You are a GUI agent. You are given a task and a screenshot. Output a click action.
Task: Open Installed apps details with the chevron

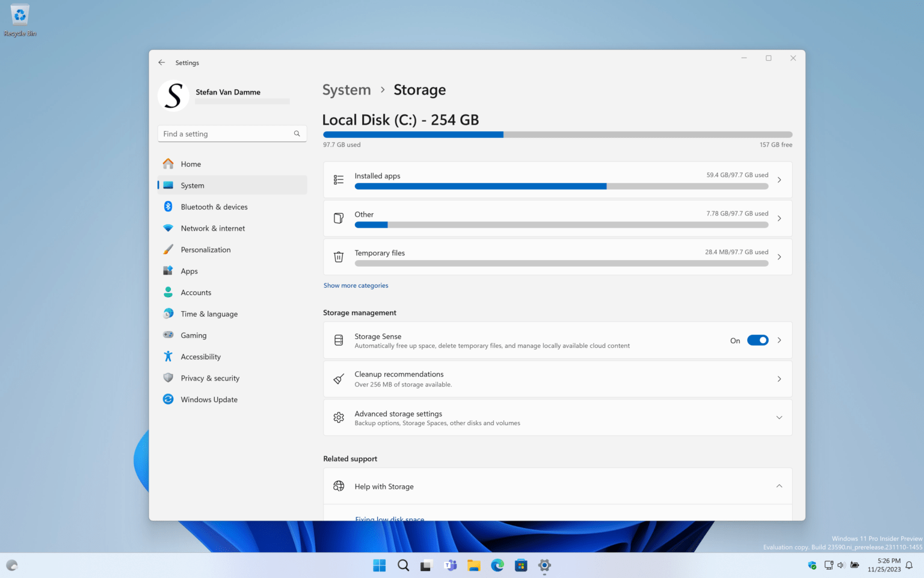[779, 179]
